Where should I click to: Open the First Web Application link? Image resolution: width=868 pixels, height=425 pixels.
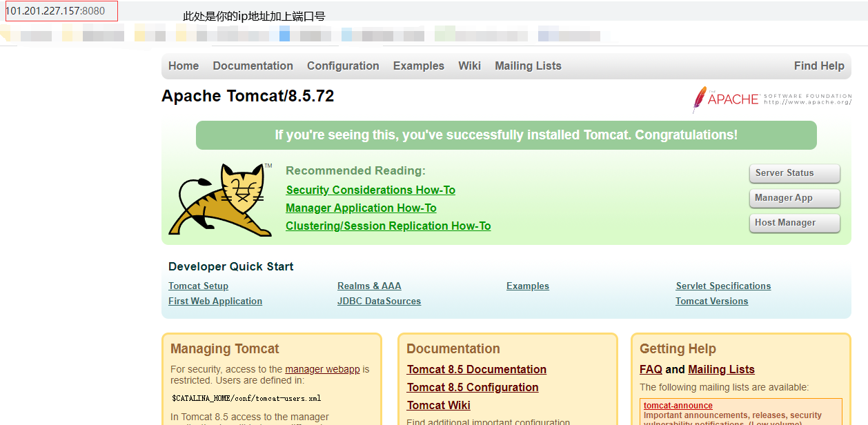(x=215, y=302)
